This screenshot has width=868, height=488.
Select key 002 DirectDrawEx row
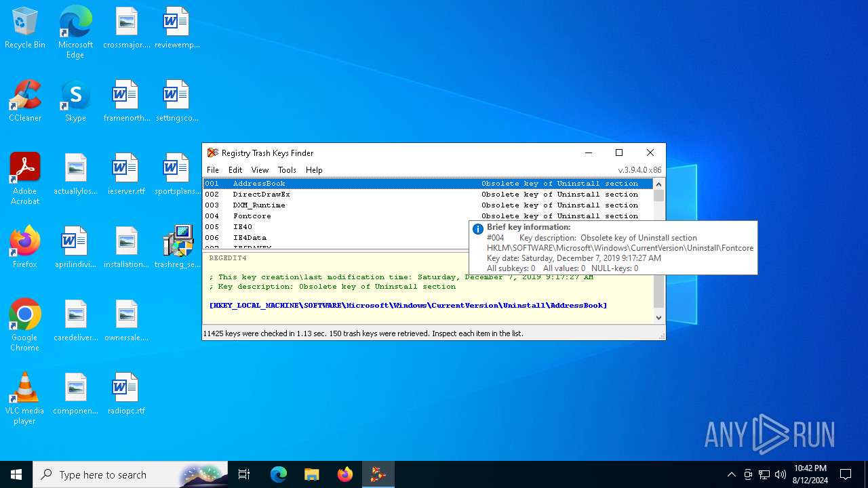[x=428, y=195]
